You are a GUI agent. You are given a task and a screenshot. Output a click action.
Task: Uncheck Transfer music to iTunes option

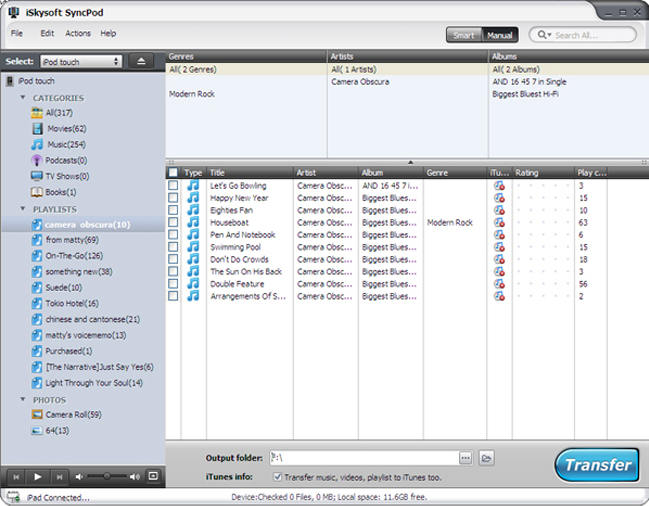[277, 477]
